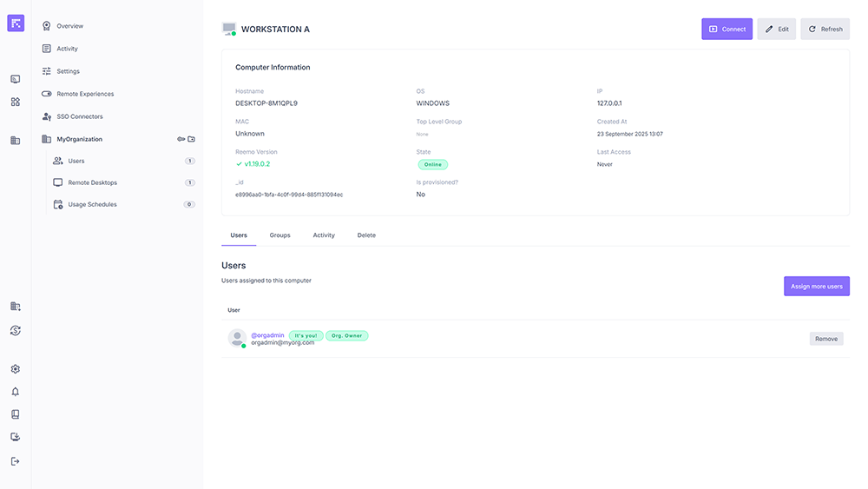
Task: Click the four-squares apps icon in left rail
Action: click(x=16, y=102)
